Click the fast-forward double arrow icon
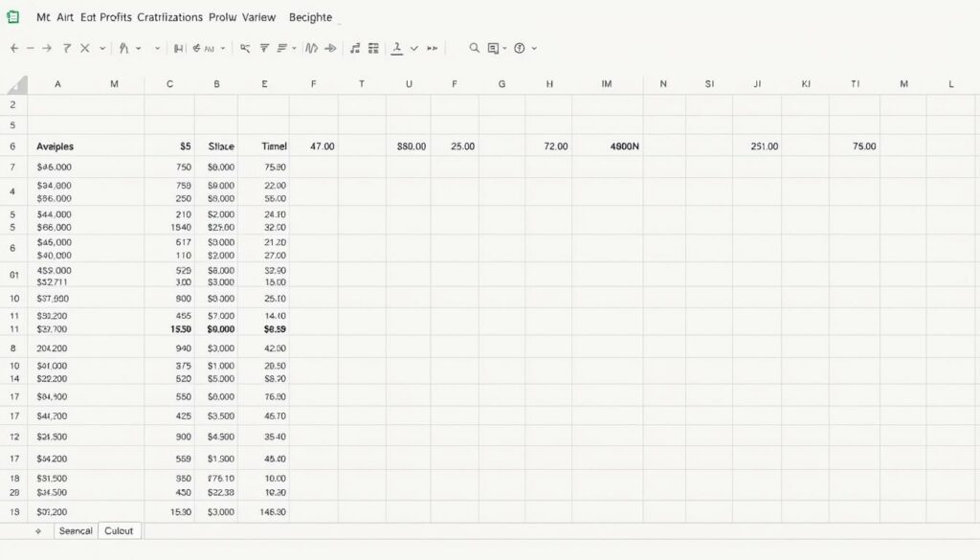Image resolution: width=980 pixels, height=560 pixels. (432, 48)
